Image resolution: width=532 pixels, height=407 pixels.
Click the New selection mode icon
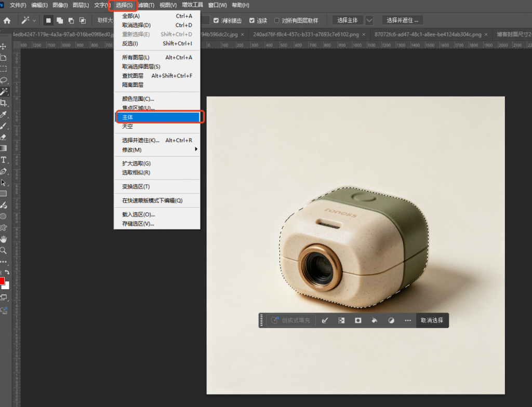(48, 21)
